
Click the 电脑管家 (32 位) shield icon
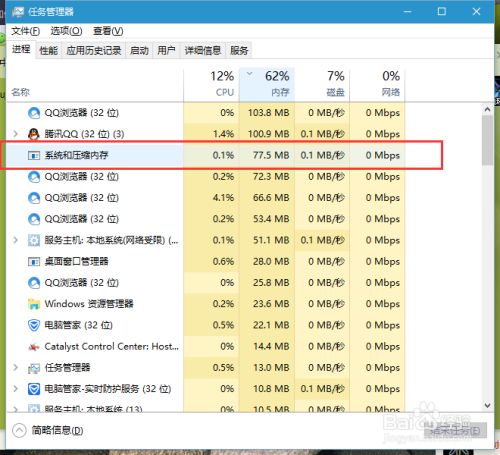click(34, 325)
